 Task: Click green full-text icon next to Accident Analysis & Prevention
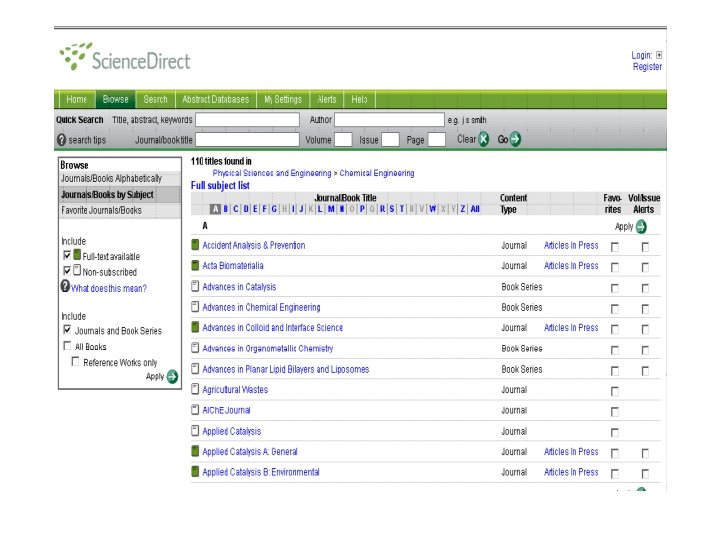[195, 245]
